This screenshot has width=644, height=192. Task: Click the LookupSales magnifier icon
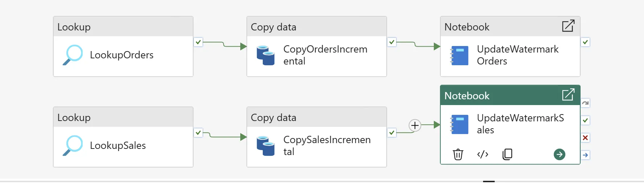click(73, 146)
